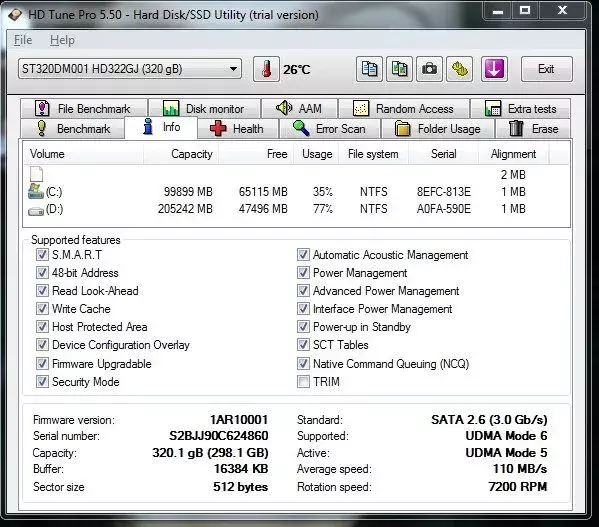
Task: Toggle the Security Mode checkbox
Action: 42,382
